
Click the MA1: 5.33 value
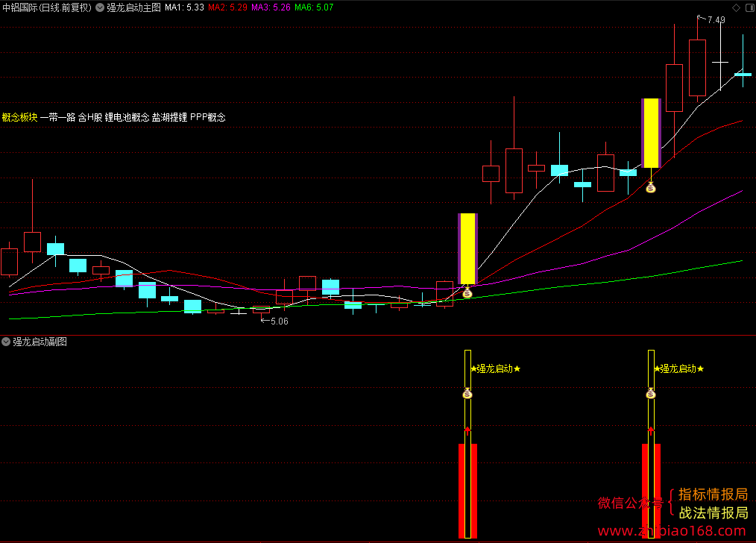pos(185,7)
